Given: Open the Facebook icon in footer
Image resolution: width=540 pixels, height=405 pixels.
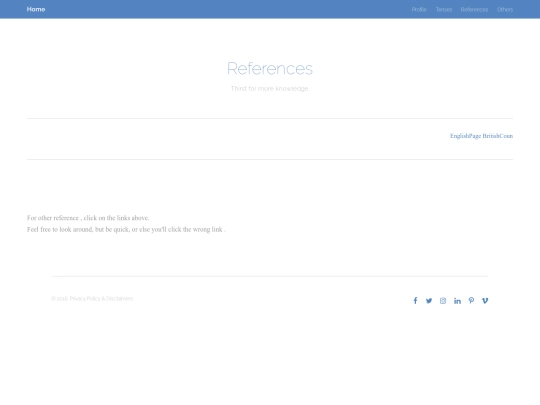Looking at the screenshot, I should pyautogui.click(x=415, y=301).
